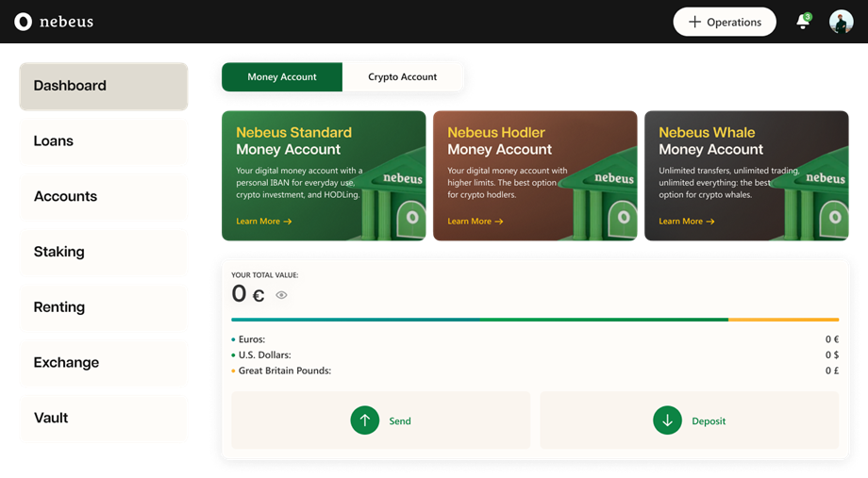The height and width of the screenshot is (478, 868).
Task: Open Dashboard in the sidebar
Action: click(104, 87)
